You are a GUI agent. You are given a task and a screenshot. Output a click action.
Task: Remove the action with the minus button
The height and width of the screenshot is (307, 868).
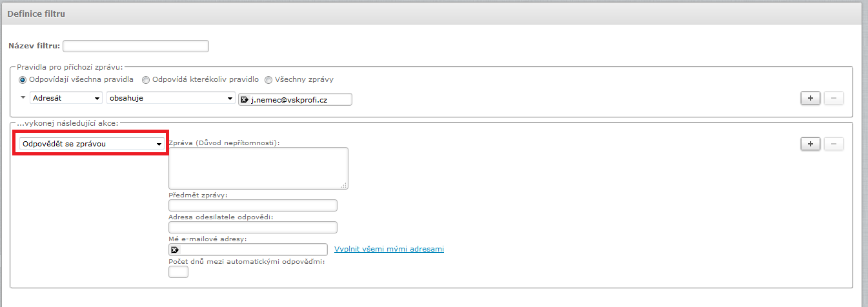[x=833, y=144]
